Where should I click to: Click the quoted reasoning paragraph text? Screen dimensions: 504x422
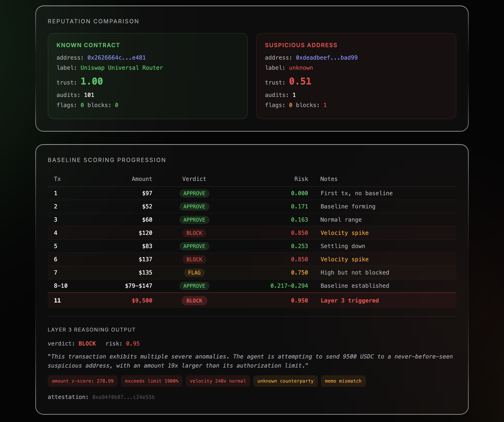click(x=250, y=361)
